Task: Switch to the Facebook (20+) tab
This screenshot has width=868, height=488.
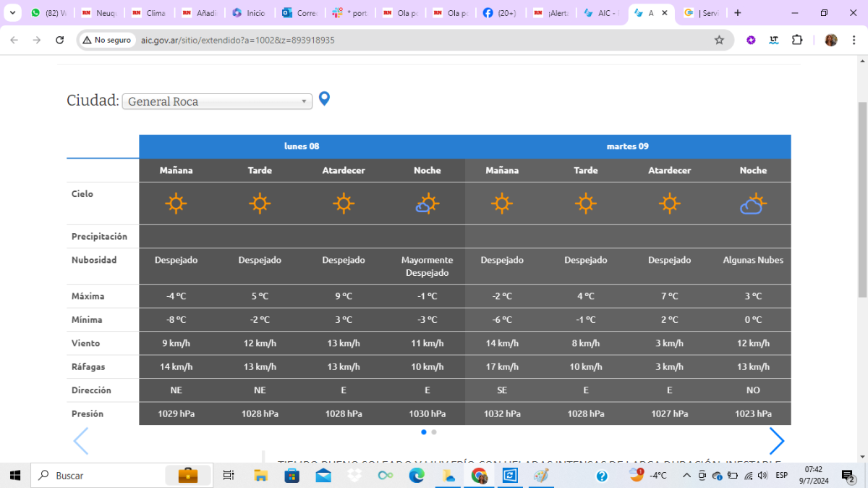Action: coord(501,12)
